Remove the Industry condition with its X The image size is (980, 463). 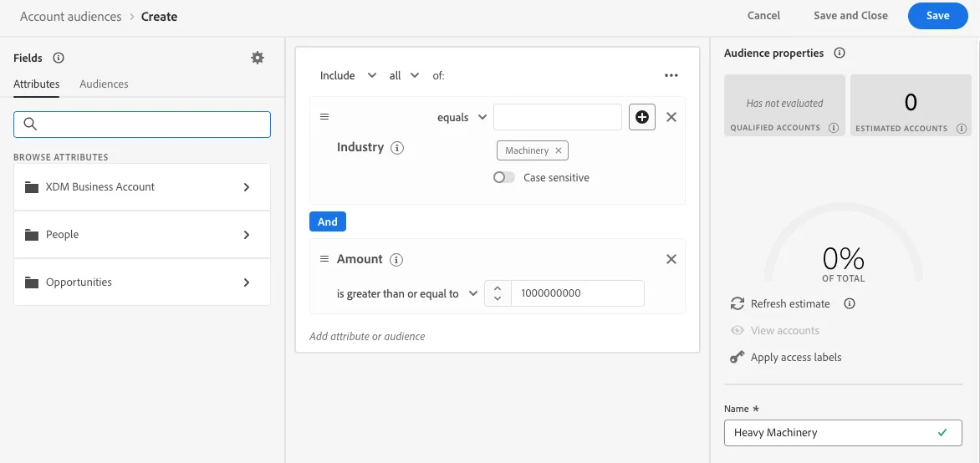tap(671, 117)
